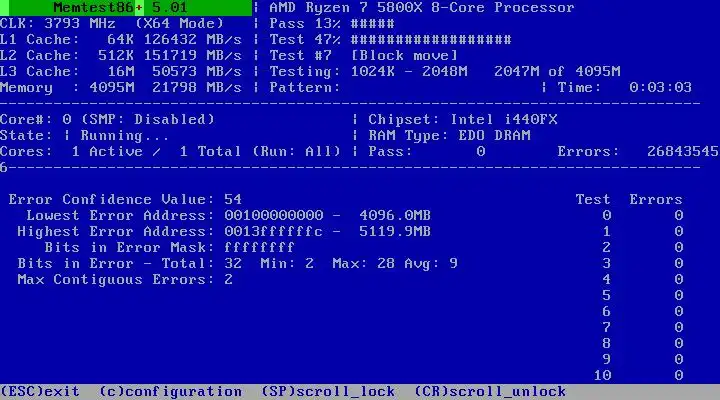
Task: Click the RAM Type EDO DRAM text
Action: 449,135
